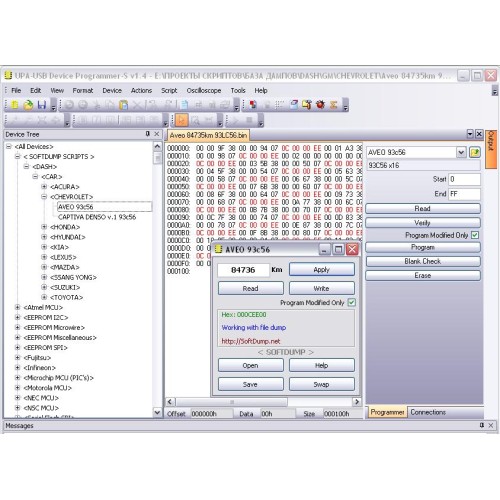Select the highlighted orange cursor tool

pyautogui.click(x=181, y=120)
